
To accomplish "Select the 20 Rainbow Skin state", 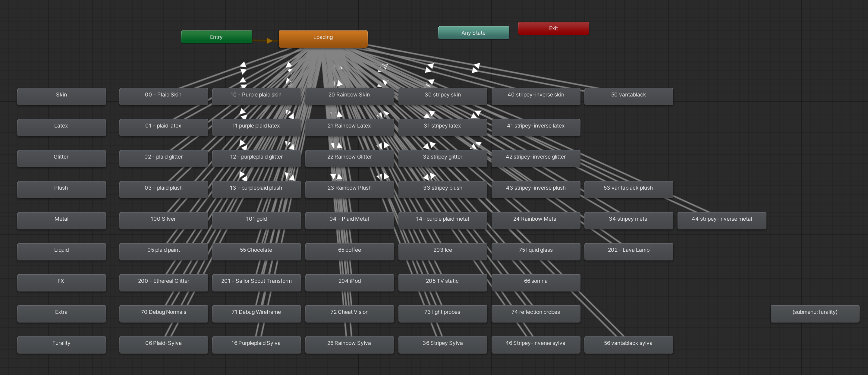I will pyautogui.click(x=349, y=95).
